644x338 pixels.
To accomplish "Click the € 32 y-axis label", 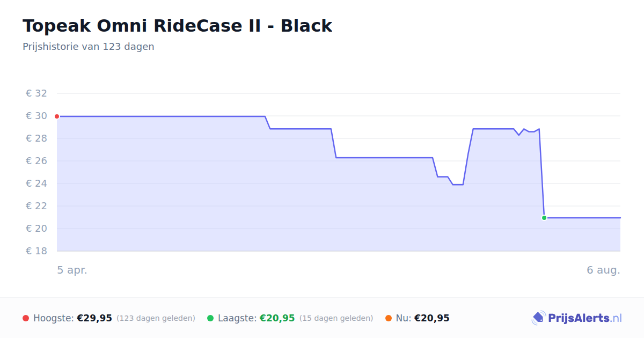I will pyautogui.click(x=36, y=93).
